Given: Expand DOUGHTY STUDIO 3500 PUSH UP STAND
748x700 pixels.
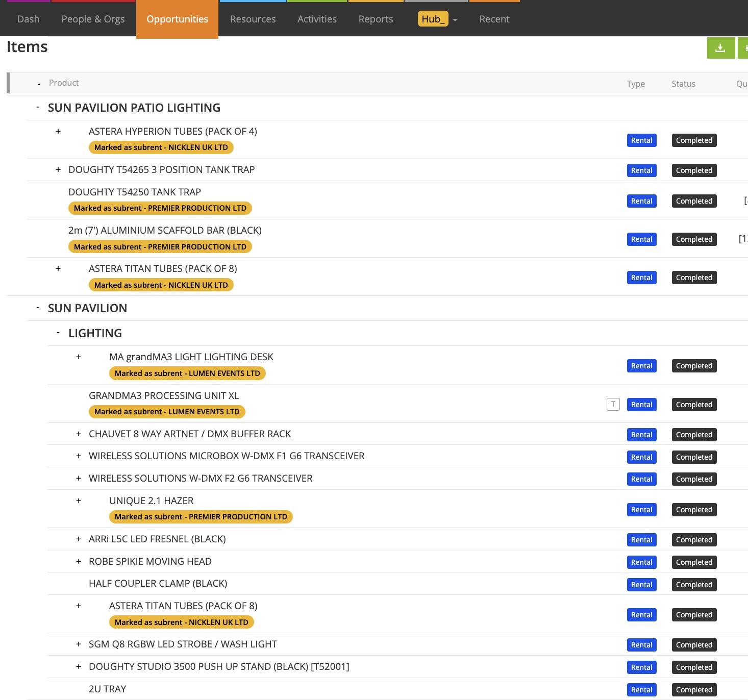Looking at the screenshot, I should tap(79, 666).
